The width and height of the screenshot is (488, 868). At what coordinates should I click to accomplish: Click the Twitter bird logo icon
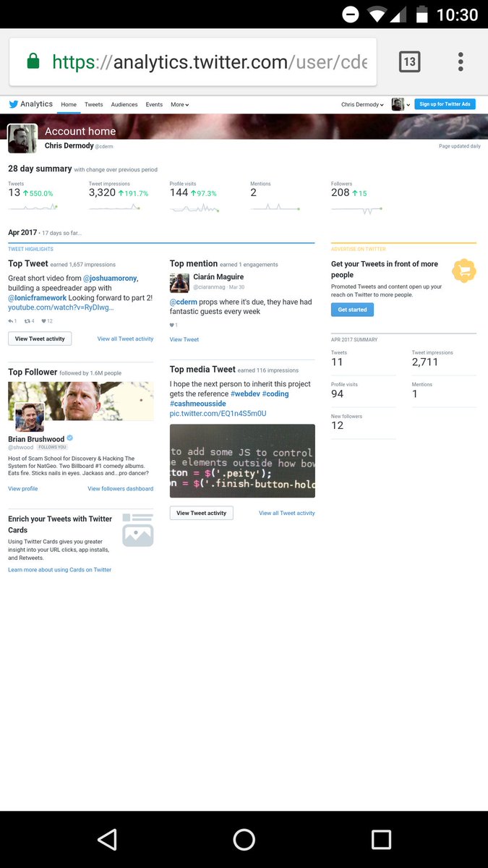point(13,104)
